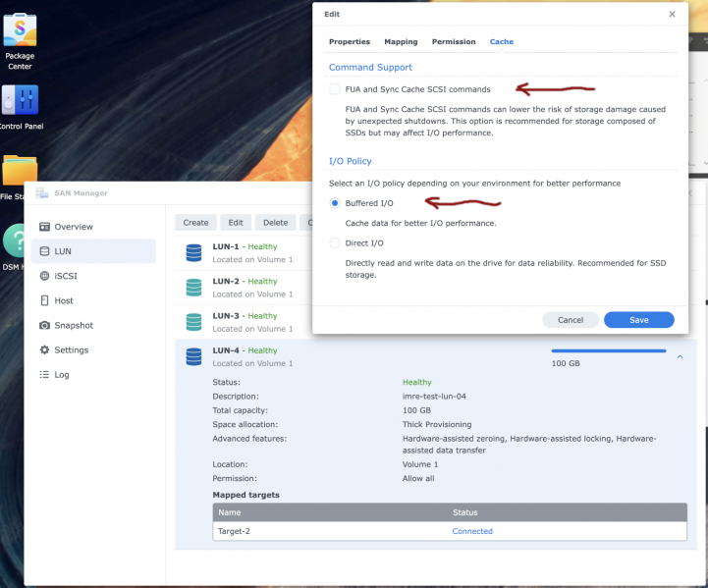Screen dimensions: 708x588
Task: Click the Log list icon
Action: click(x=44, y=375)
